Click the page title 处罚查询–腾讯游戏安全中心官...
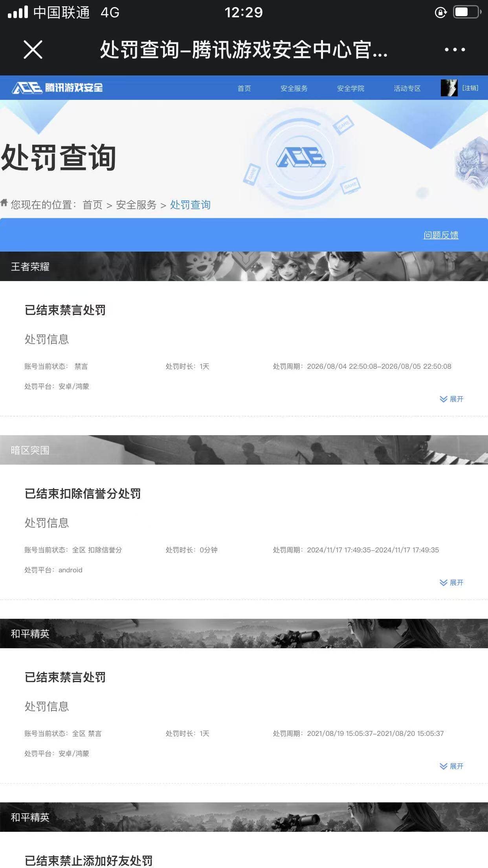Viewport: 488px width, 868px height. [x=244, y=50]
